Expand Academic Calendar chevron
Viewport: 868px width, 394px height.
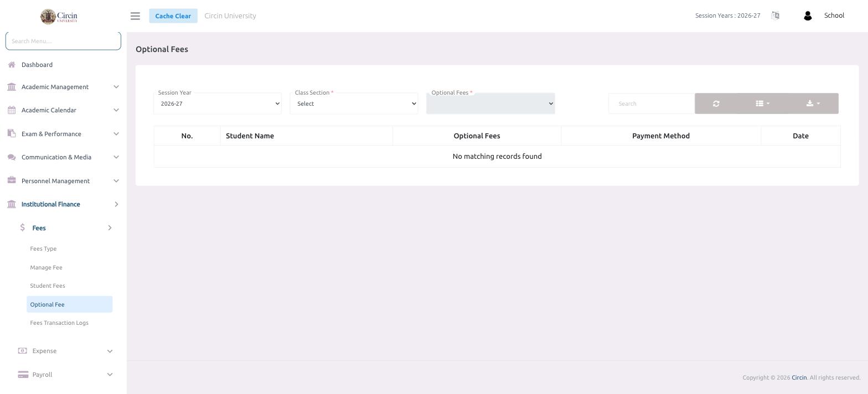(x=116, y=110)
